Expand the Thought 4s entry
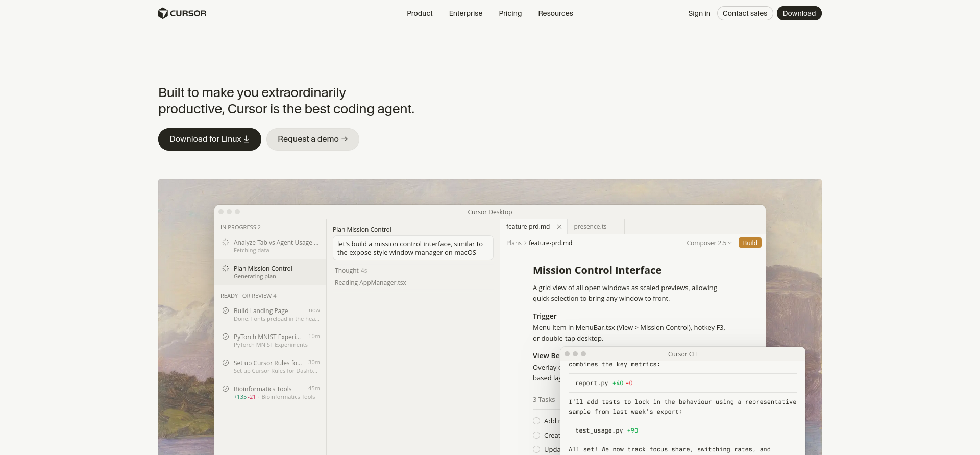Image resolution: width=980 pixels, height=455 pixels. click(x=351, y=271)
